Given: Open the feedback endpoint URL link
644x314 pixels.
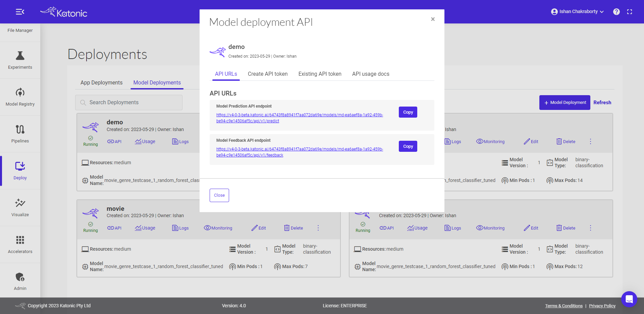Looking at the screenshot, I should [300, 152].
